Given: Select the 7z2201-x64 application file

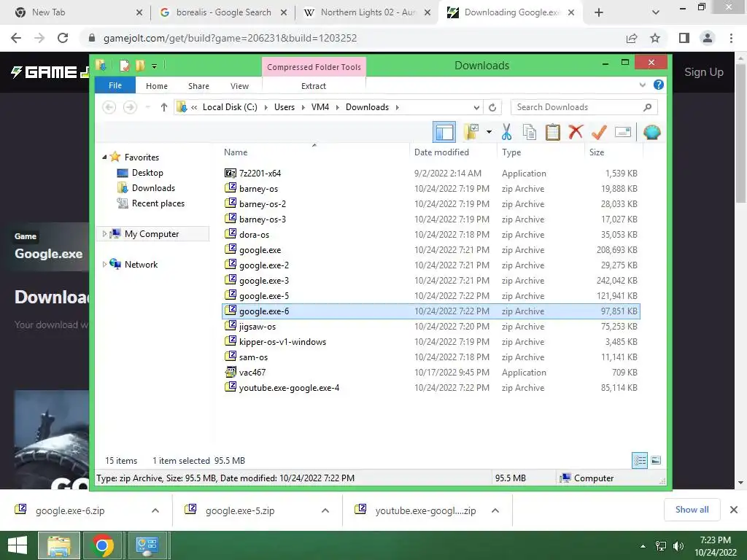Looking at the screenshot, I should [x=430, y=174].
